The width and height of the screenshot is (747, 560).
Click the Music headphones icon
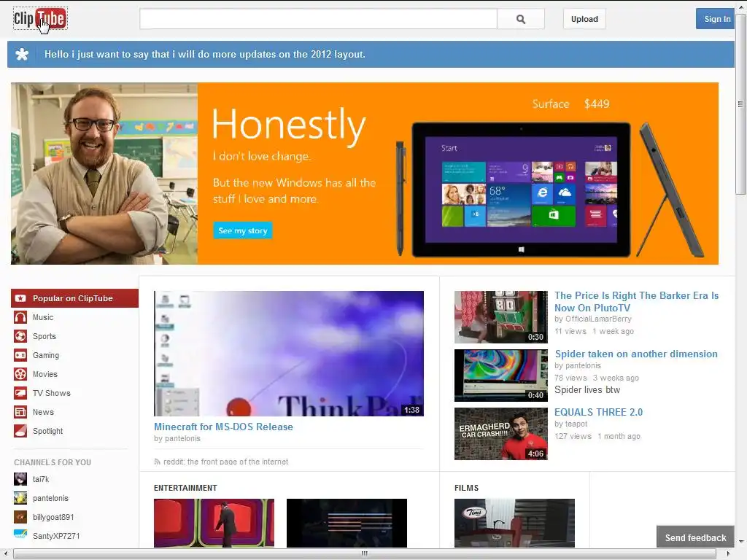coord(20,317)
